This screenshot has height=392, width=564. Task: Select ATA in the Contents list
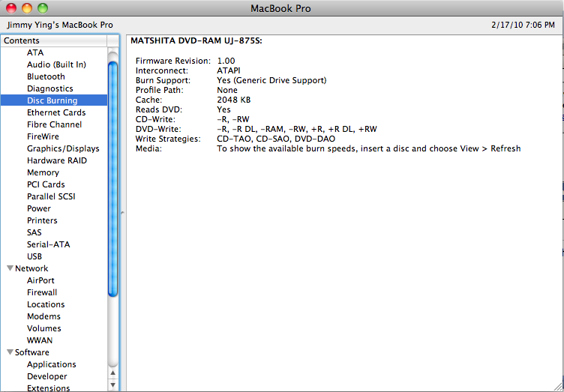coord(35,52)
